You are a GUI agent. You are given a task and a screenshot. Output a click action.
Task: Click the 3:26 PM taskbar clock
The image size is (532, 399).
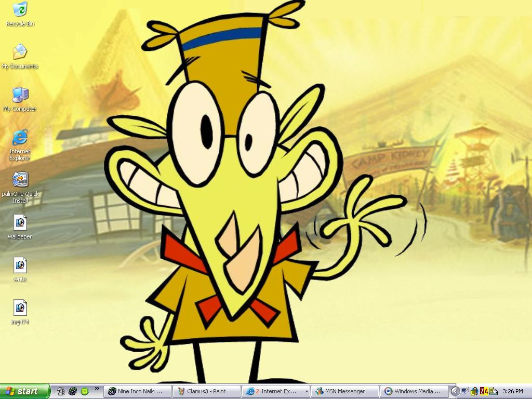[x=513, y=391]
